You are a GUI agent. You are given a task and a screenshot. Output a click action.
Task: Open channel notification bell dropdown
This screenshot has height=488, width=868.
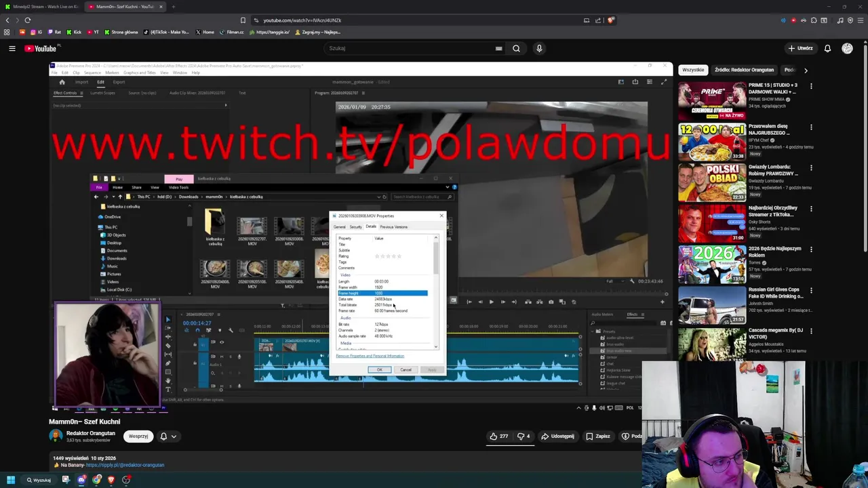tap(167, 436)
